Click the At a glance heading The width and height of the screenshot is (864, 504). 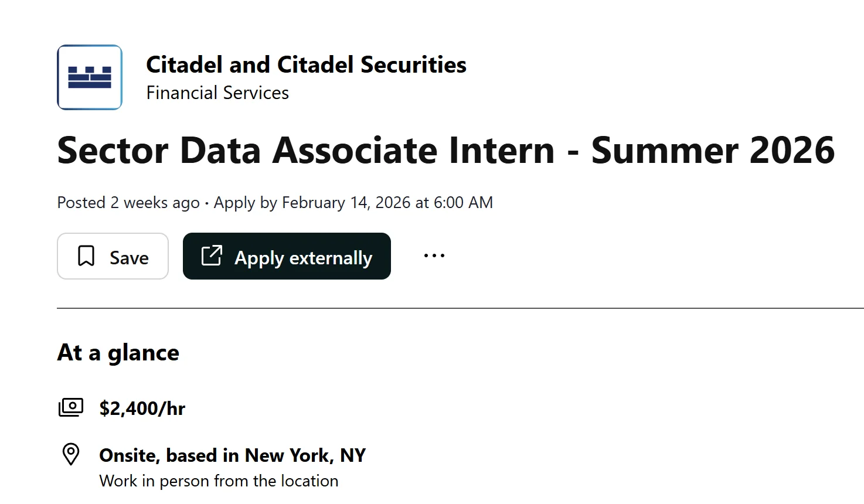(x=118, y=353)
